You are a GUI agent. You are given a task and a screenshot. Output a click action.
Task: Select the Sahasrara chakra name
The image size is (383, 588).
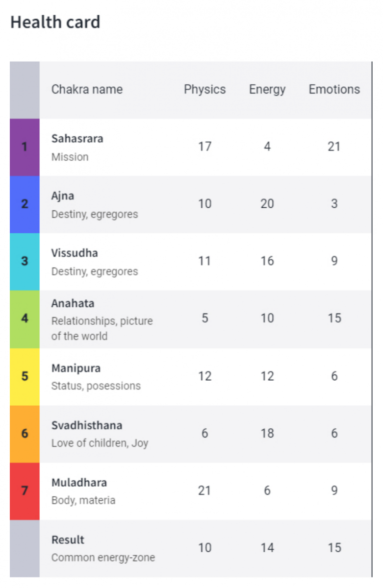point(77,139)
